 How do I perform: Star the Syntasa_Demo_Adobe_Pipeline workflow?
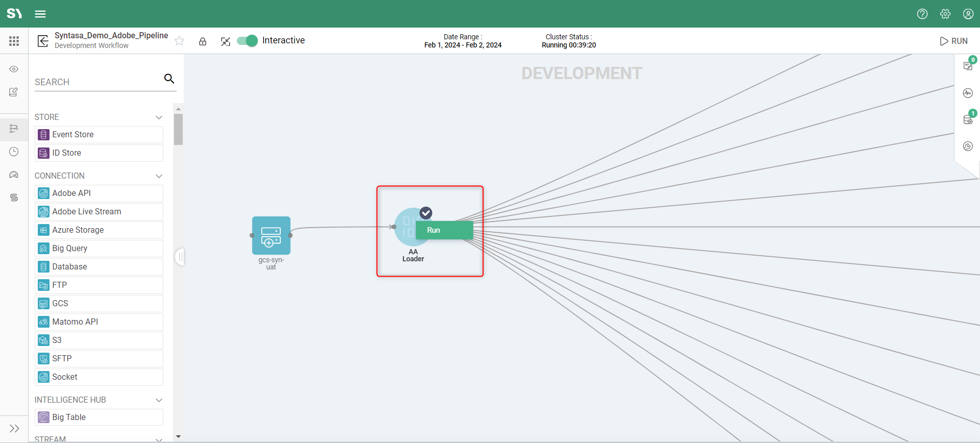[x=180, y=41]
